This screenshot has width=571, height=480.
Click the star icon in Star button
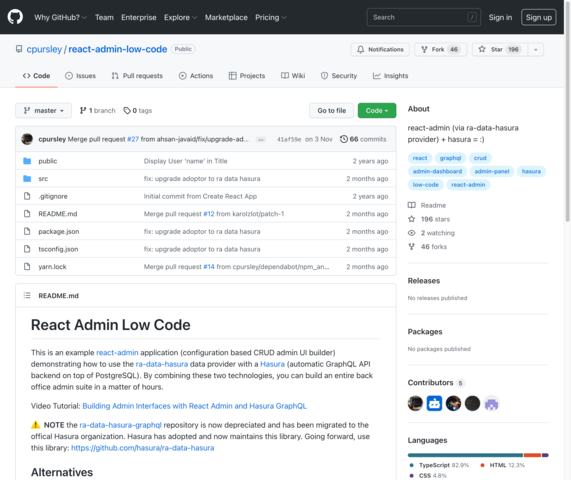[482, 49]
